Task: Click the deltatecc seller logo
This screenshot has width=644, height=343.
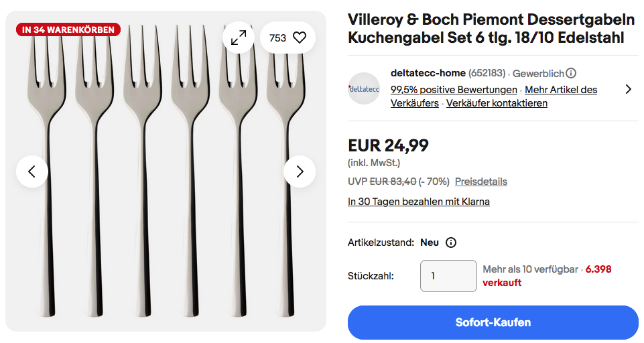Action: point(364,88)
